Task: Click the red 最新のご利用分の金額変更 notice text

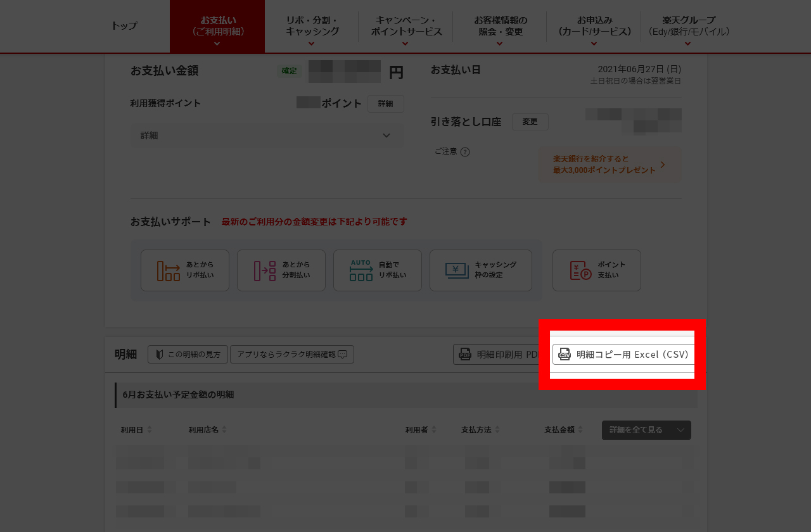Action: (x=314, y=222)
